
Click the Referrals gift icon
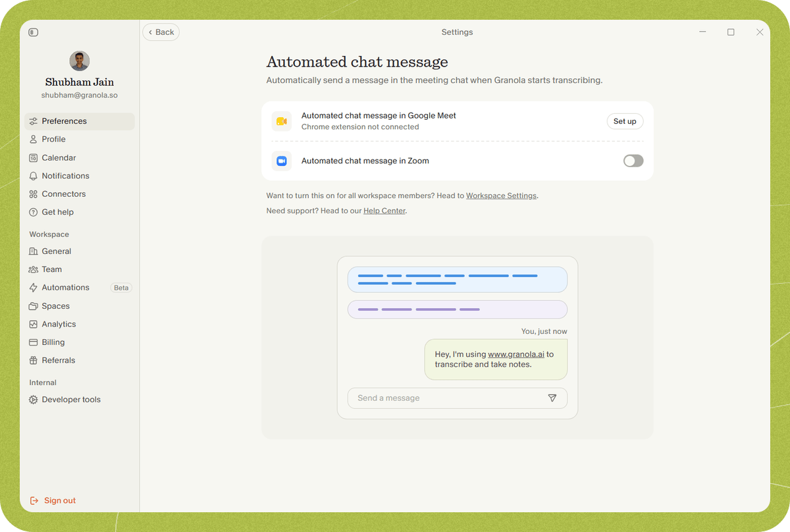pos(34,360)
